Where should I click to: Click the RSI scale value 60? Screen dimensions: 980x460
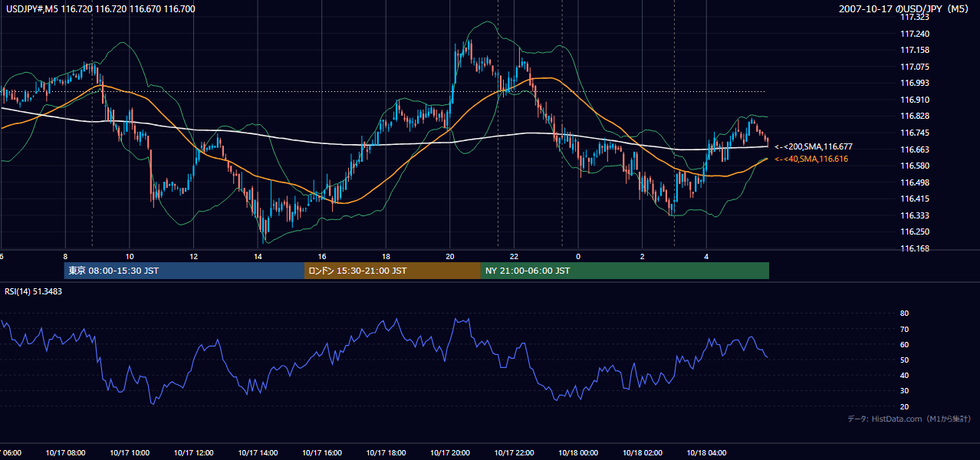pos(904,344)
